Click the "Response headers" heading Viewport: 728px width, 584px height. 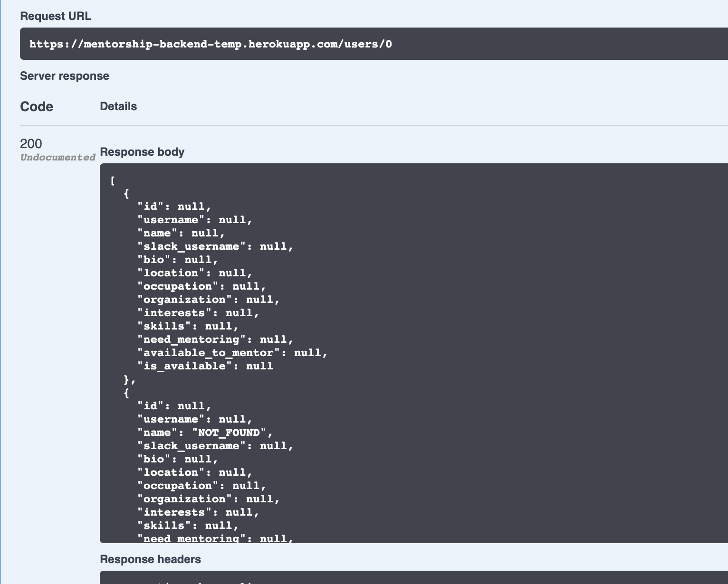150,559
